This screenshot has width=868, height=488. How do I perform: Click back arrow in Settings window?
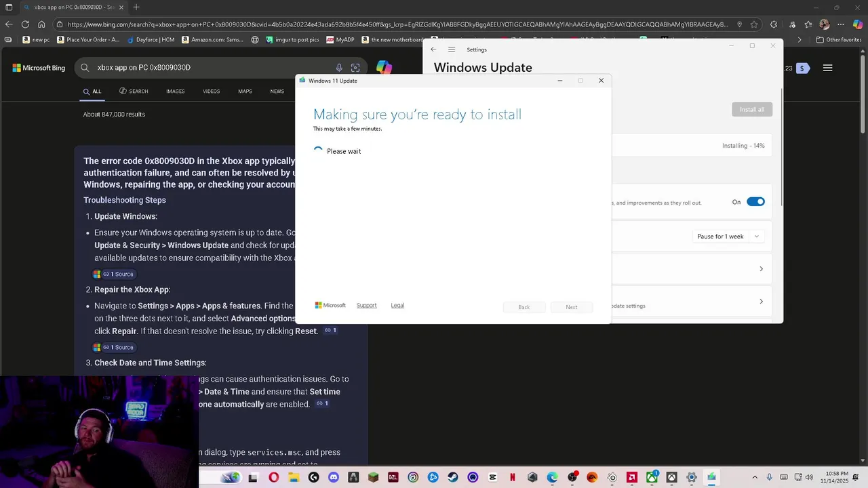point(433,49)
